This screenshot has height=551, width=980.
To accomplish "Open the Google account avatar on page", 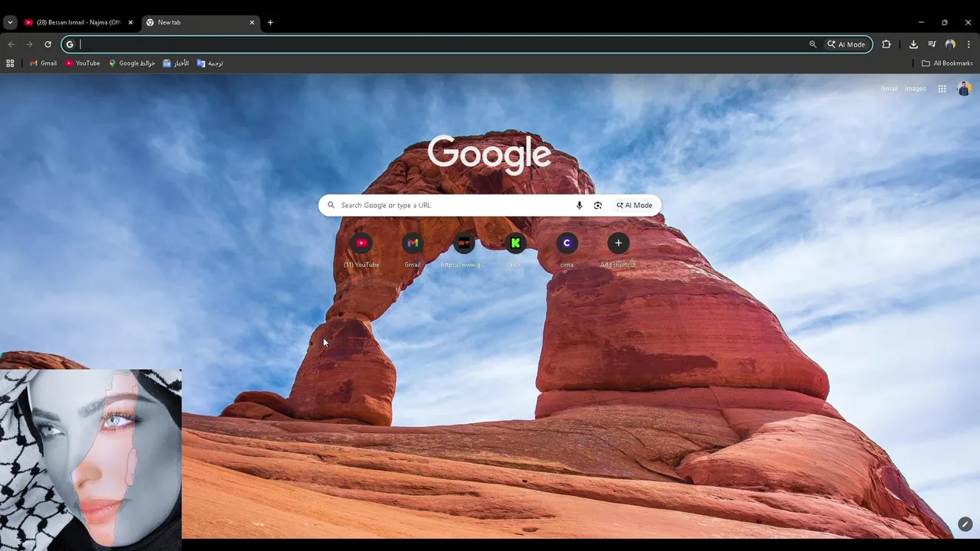I will tap(964, 89).
